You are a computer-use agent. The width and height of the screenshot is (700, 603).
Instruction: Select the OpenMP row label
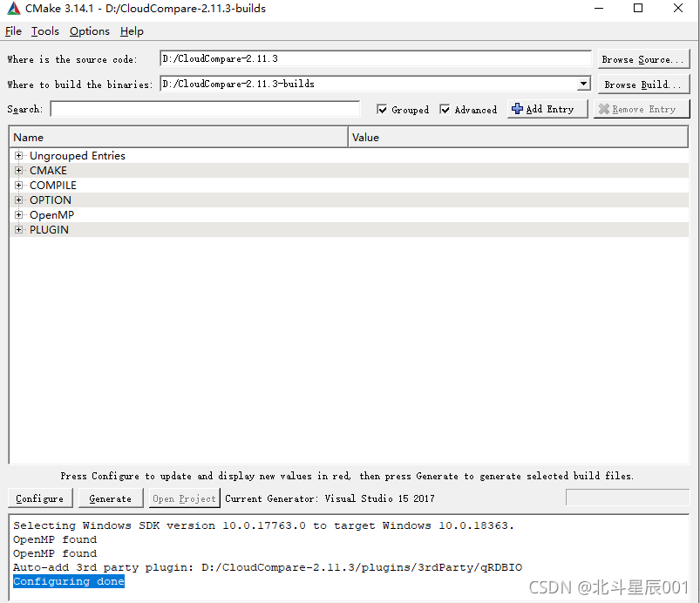[51, 215]
